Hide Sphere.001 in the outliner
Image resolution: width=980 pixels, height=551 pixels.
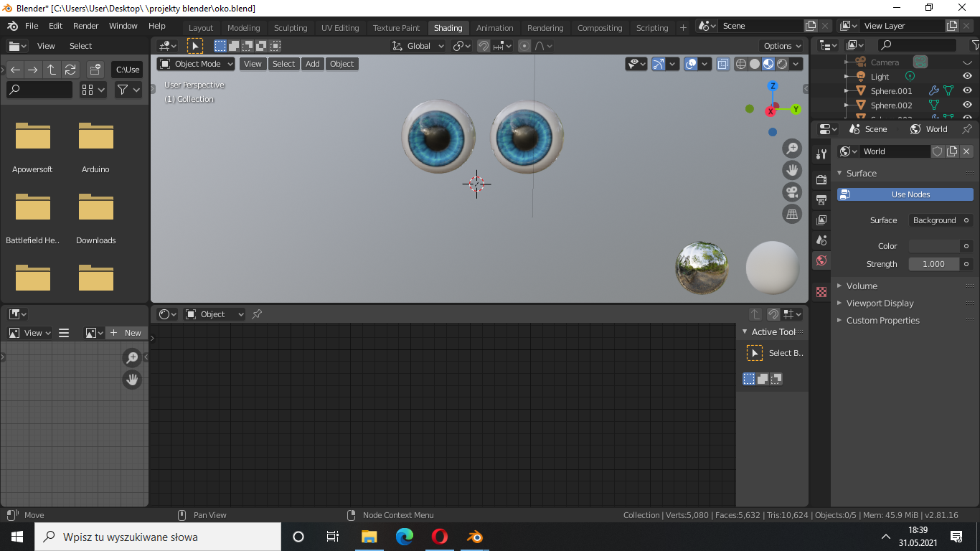(967, 91)
